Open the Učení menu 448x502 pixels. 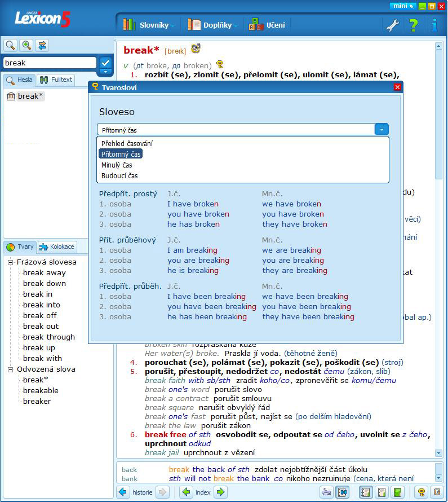pyautogui.click(x=267, y=25)
